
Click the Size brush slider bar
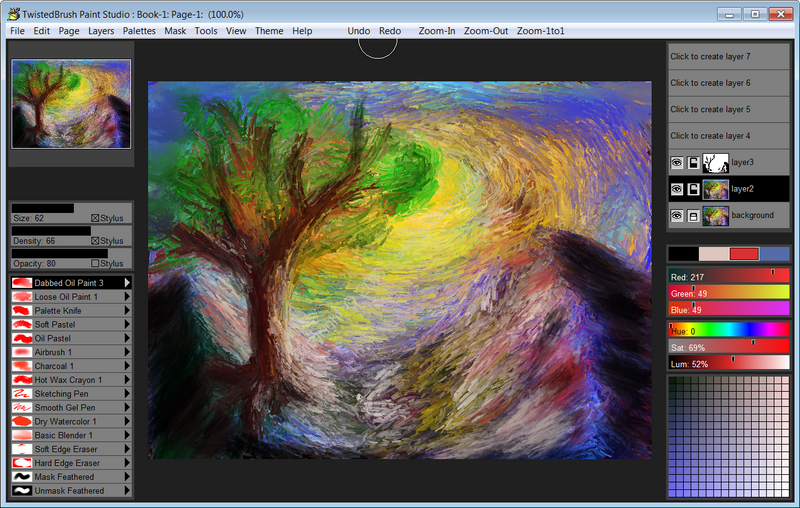click(x=71, y=208)
